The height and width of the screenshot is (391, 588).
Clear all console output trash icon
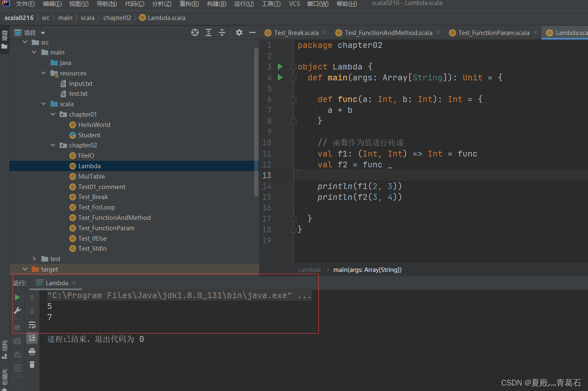[x=32, y=365]
